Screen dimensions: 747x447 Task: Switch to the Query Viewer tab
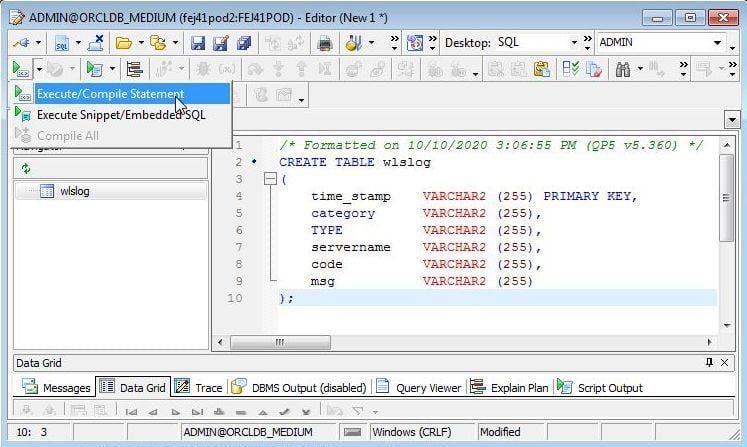click(x=419, y=387)
